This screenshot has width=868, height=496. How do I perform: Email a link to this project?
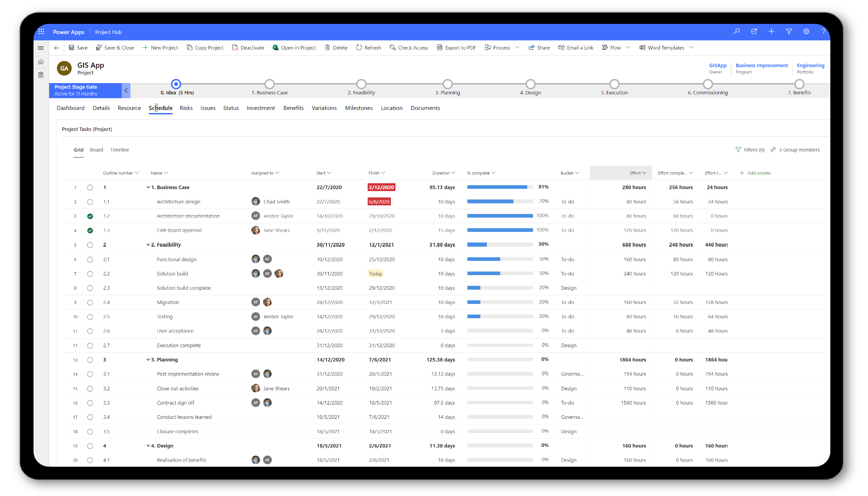point(575,47)
